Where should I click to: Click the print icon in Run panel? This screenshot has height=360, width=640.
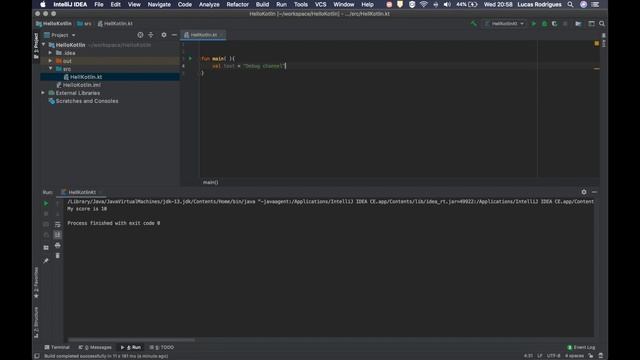pos(58,245)
